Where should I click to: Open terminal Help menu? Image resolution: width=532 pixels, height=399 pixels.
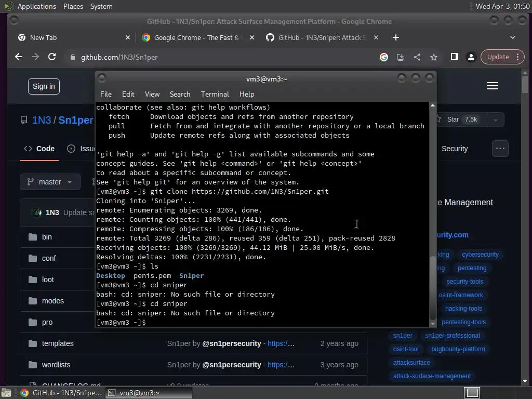click(247, 95)
